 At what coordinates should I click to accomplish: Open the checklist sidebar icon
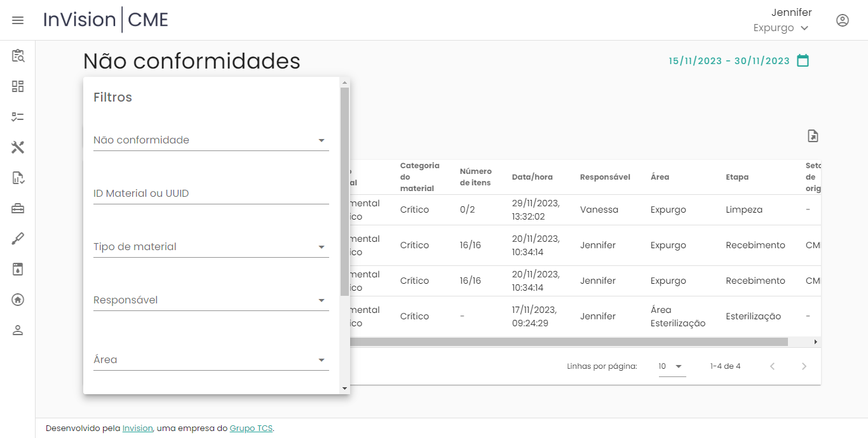tap(18, 117)
